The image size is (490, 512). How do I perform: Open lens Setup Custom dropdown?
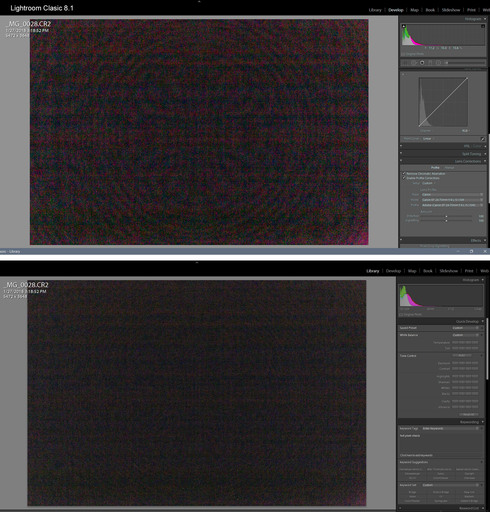tap(428, 183)
